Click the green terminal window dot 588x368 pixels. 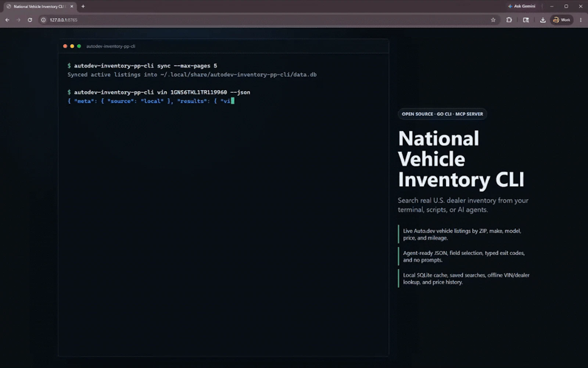click(x=79, y=46)
